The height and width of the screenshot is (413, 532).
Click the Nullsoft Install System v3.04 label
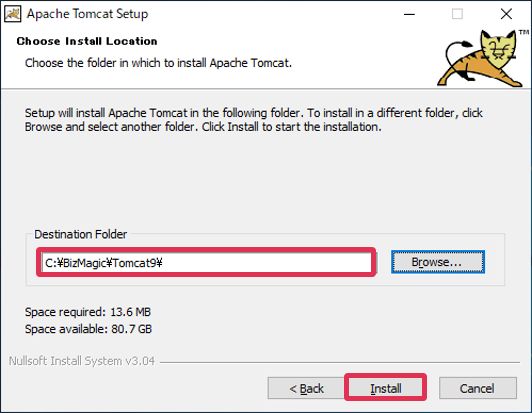click(x=82, y=361)
